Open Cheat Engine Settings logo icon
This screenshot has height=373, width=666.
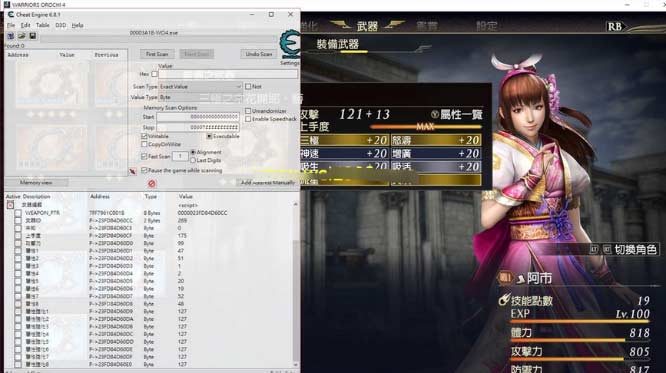(x=290, y=44)
